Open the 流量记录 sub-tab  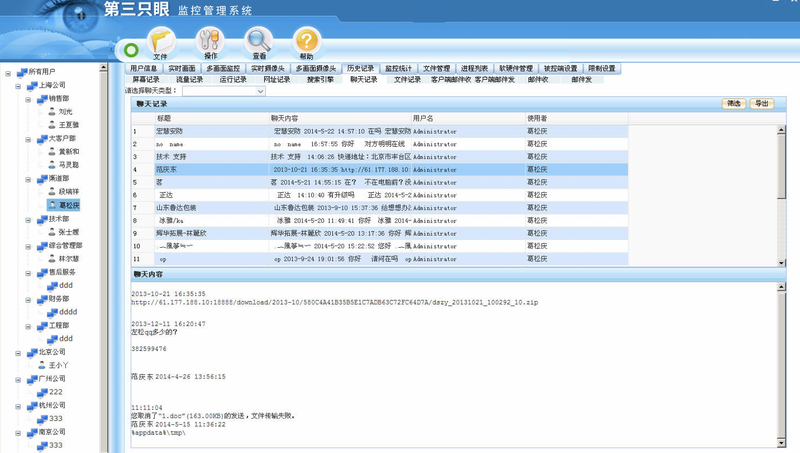[189, 80]
